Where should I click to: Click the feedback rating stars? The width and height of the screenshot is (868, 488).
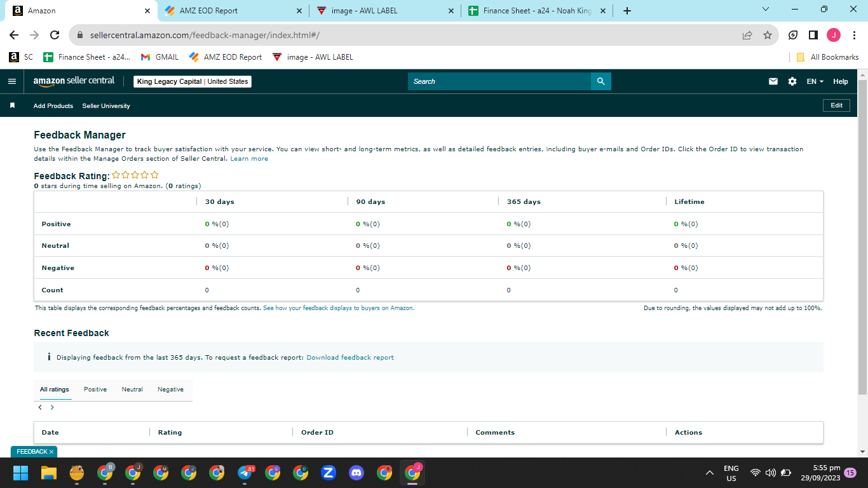click(x=135, y=175)
